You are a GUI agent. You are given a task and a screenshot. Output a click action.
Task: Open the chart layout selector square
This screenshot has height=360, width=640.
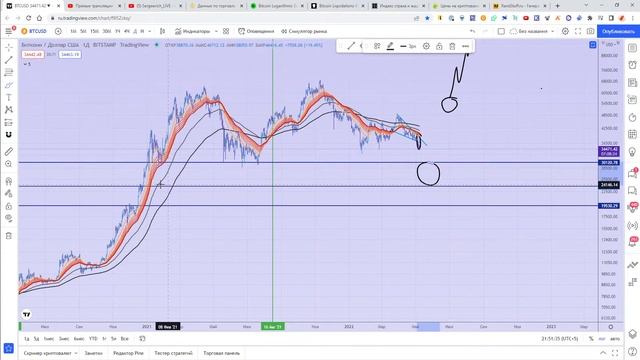(501, 31)
